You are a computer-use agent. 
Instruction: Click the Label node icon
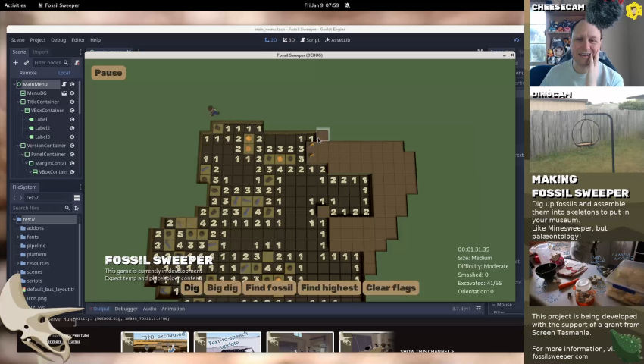pyautogui.click(x=31, y=119)
